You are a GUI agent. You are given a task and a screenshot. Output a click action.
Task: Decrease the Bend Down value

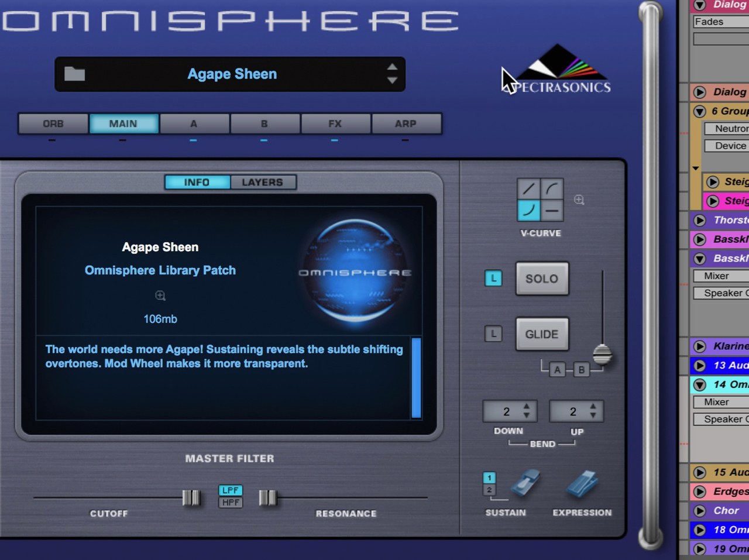click(x=527, y=415)
